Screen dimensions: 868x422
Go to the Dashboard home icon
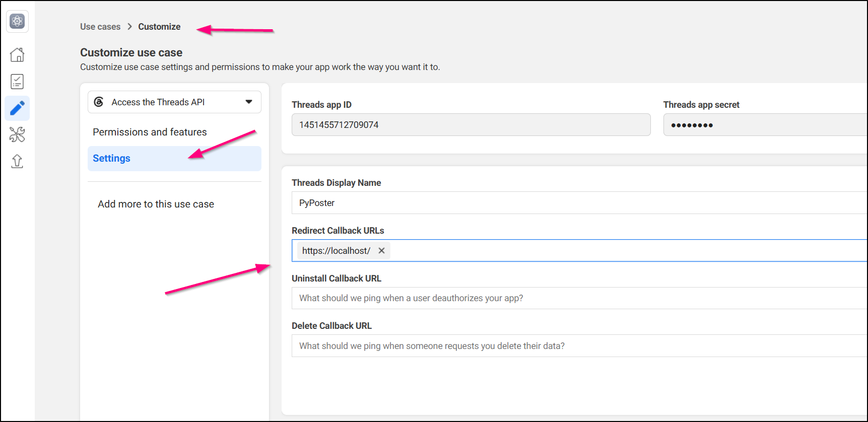[17, 54]
